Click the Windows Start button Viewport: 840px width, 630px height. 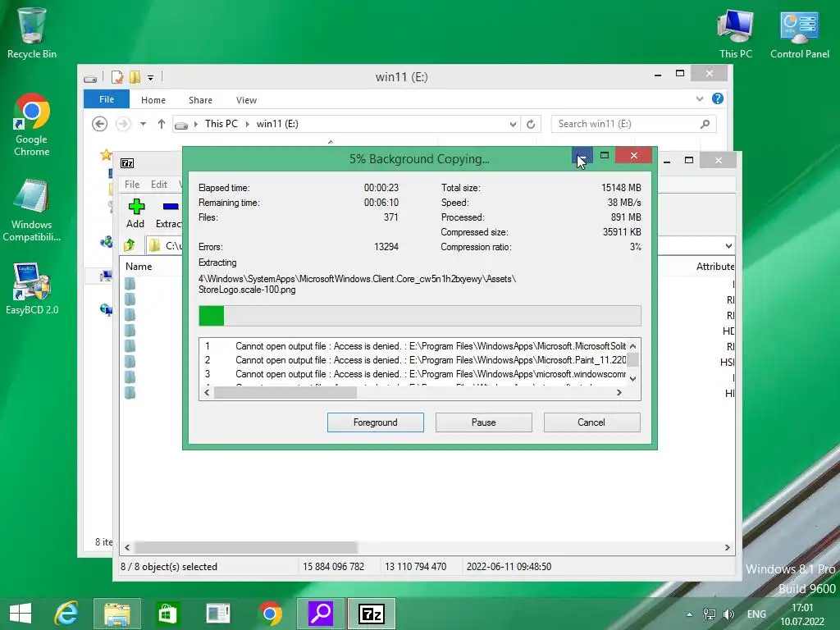(21, 614)
